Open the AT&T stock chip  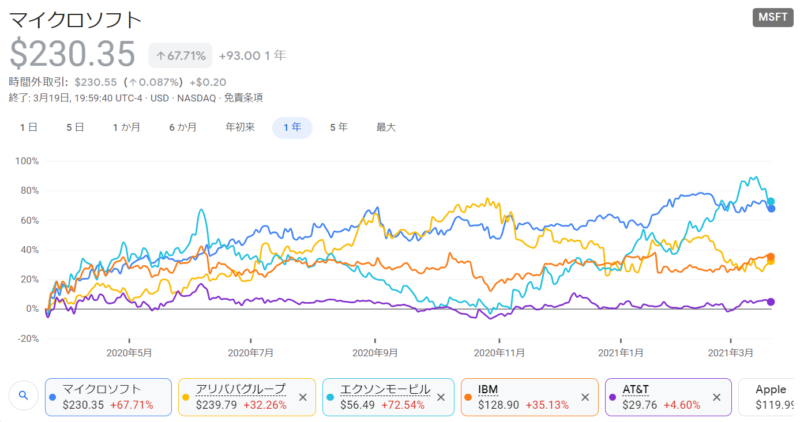click(668, 397)
